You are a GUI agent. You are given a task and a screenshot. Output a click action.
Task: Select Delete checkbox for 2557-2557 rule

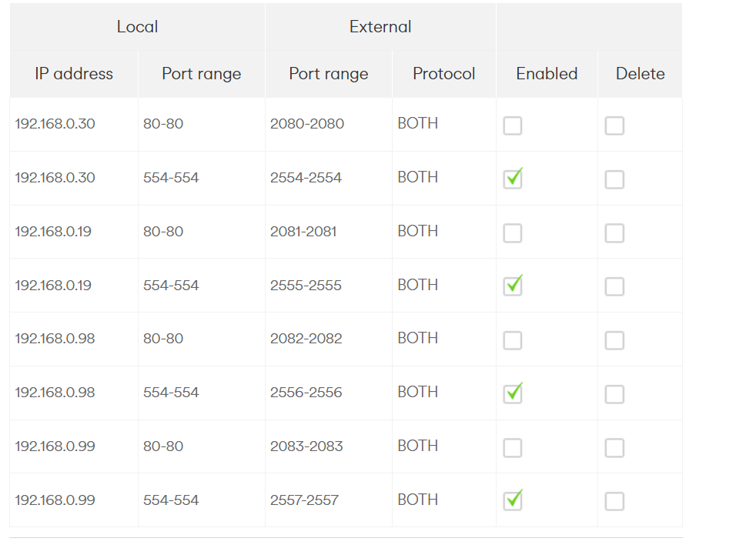click(614, 501)
